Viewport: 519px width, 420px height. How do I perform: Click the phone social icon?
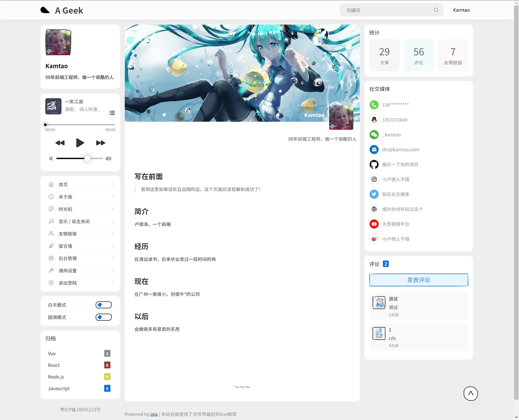[x=374, y=105]
